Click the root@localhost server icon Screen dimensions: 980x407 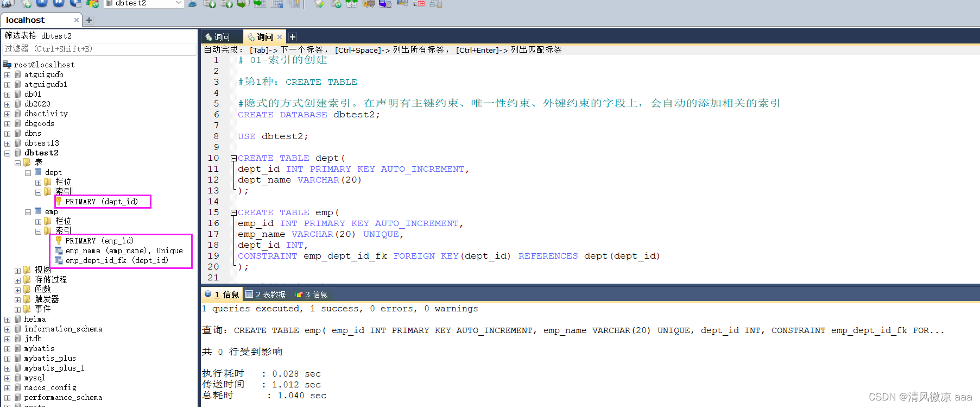[x=7, y=64]
